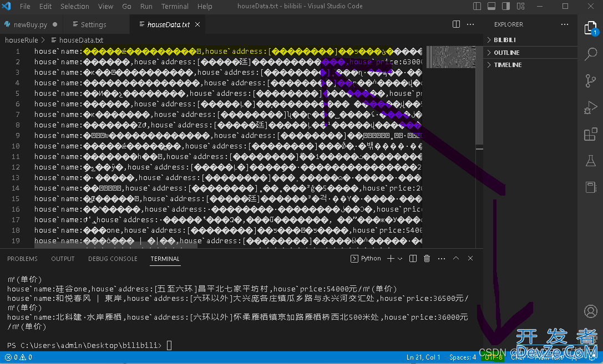This screenshot has width=603, height=364.
Task: Open the Help menu
Action: coord(205,6)
